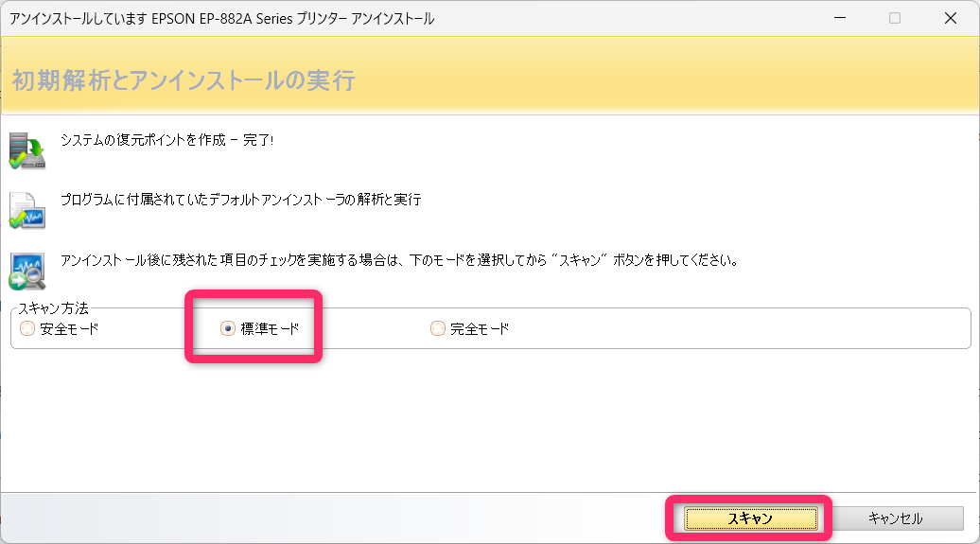Click the スキャン方法 group label
This screenshot has width=980, height=544.
pos(54,308)
